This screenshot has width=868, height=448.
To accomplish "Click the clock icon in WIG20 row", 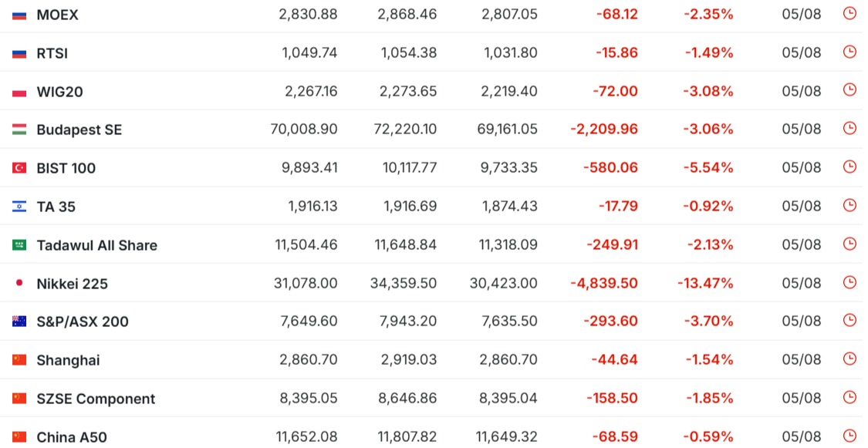I will [x=849, y=90].
